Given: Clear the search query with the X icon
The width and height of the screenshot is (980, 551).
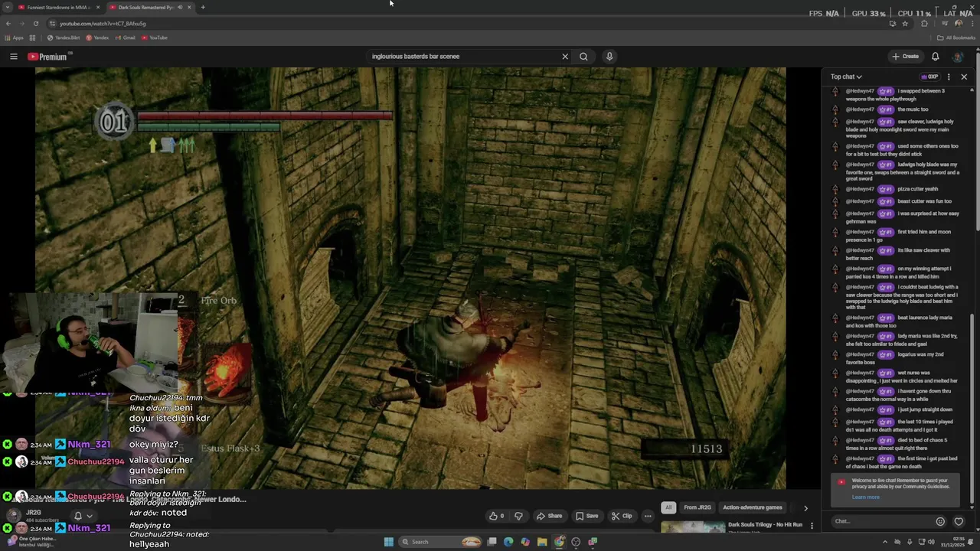Looking at the screenshot, I should [x=565, y=57].
